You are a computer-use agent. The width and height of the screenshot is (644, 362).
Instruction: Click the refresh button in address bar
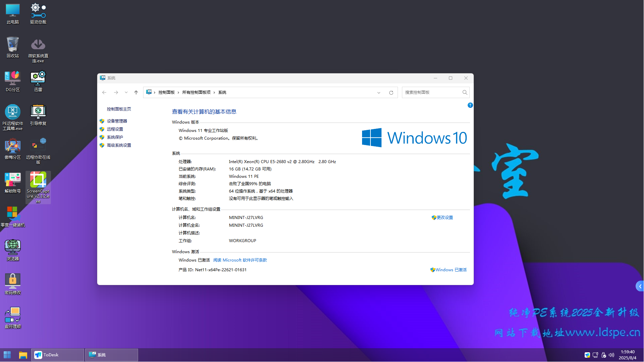pos(391,92)
